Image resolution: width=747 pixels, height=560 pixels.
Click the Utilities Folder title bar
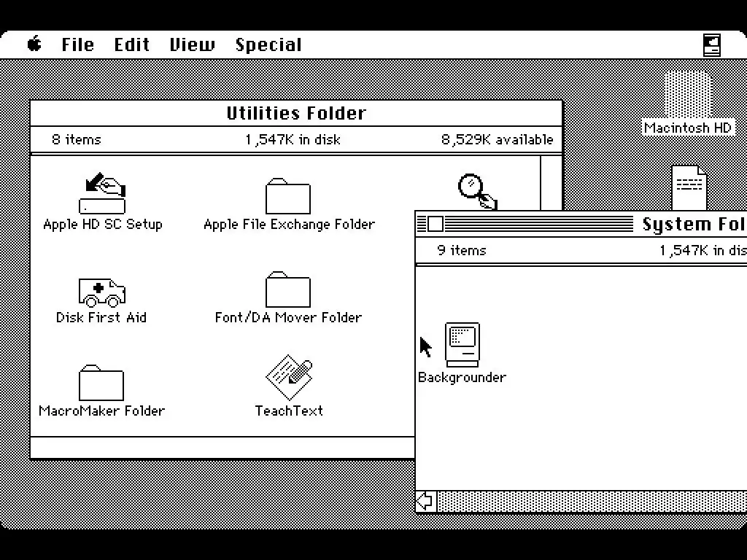click(296, 113)
